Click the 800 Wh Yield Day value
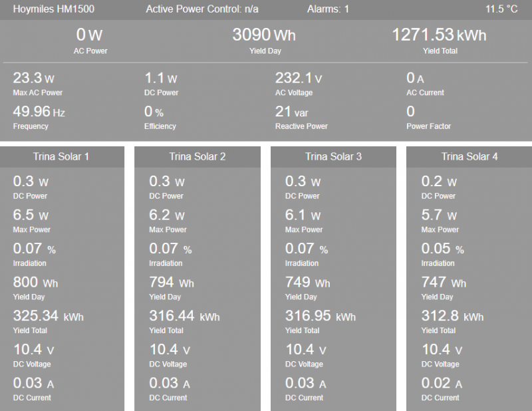532x411 pixels. click(x=35, y=283)
